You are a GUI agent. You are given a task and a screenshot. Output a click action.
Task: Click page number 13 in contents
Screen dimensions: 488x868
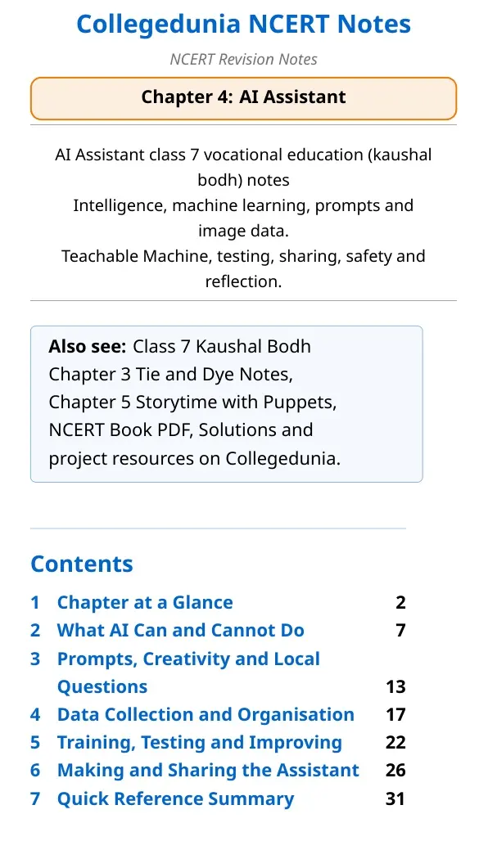pyautogui.click(x=395, y=687)
